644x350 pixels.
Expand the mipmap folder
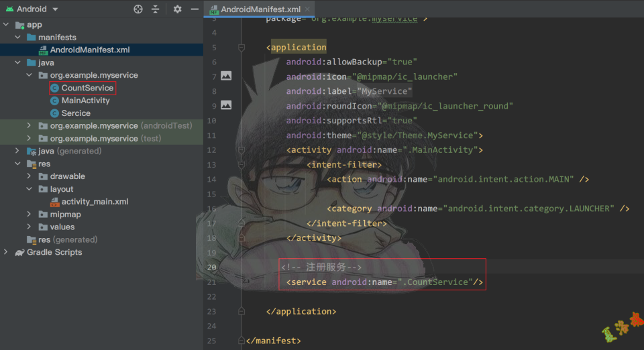pos(29,215)
